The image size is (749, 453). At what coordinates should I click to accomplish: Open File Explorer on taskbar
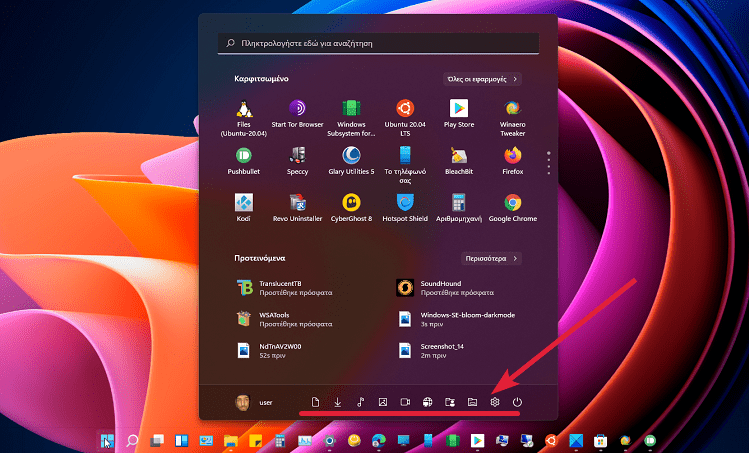click(231, 441)
